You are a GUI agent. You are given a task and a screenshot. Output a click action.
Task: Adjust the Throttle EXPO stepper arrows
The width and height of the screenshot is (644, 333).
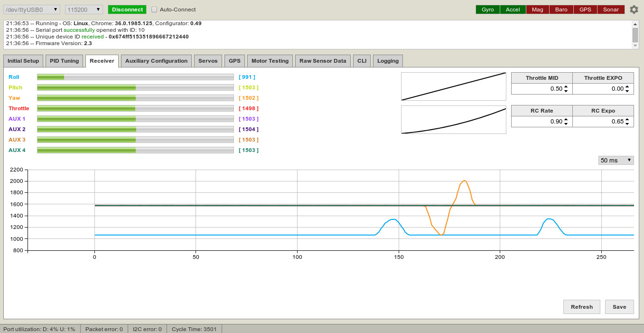click(627, 89)
